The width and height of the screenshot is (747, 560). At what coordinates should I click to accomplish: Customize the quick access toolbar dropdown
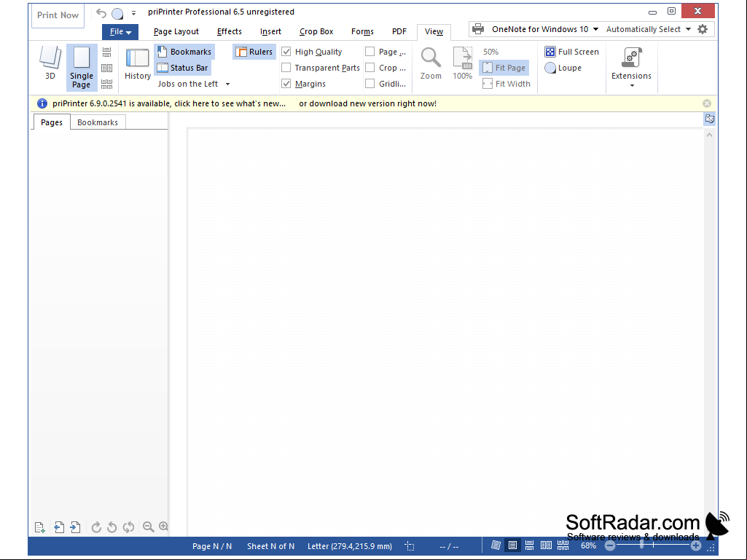(134, 13)
